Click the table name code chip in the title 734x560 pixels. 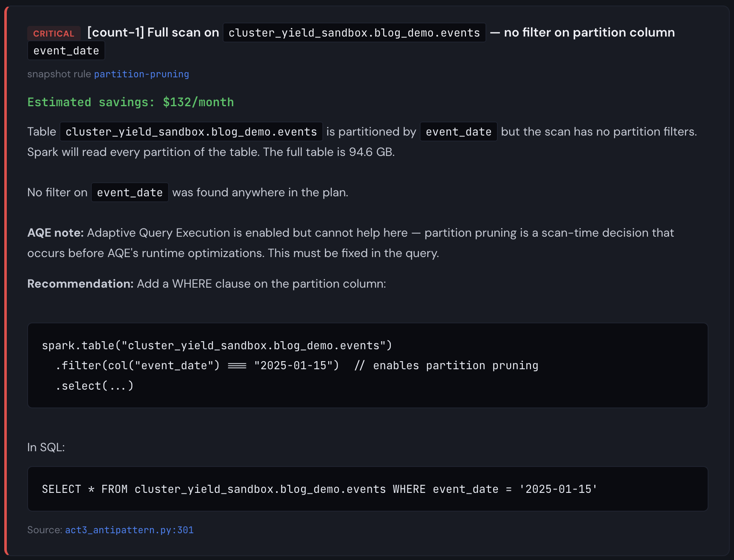(x=354, y=33)
